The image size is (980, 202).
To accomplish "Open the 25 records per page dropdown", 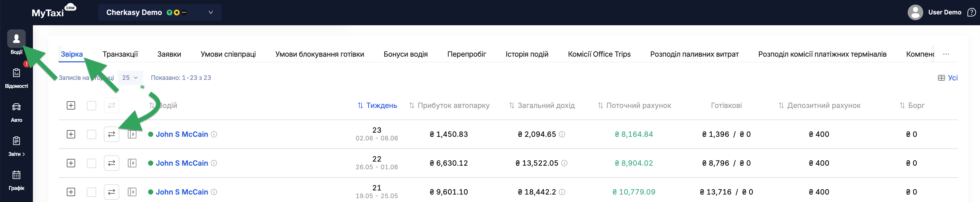I will click(130, 78).
